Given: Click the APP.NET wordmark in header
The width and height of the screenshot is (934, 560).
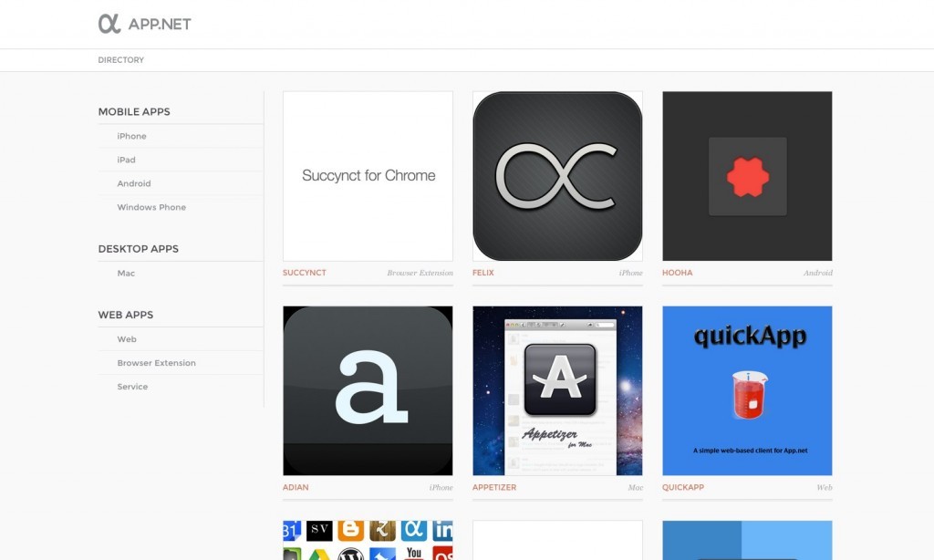Looking at the screenshot, I should coord(160,25).
